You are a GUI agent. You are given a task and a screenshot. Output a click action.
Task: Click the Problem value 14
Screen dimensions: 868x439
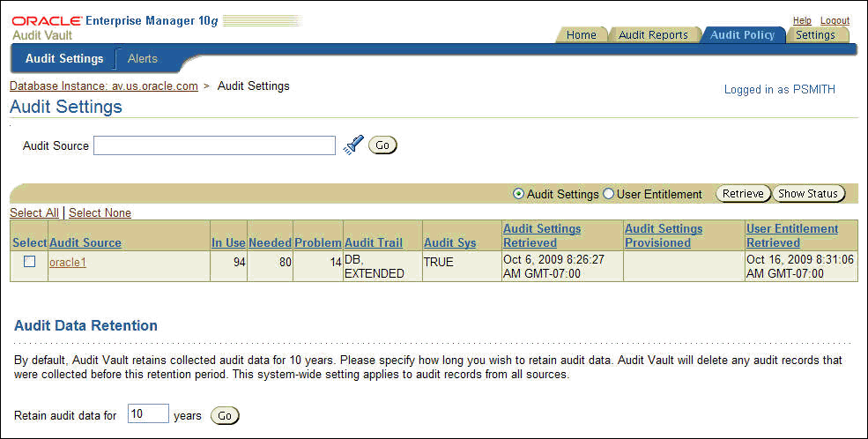pos(336,262)
